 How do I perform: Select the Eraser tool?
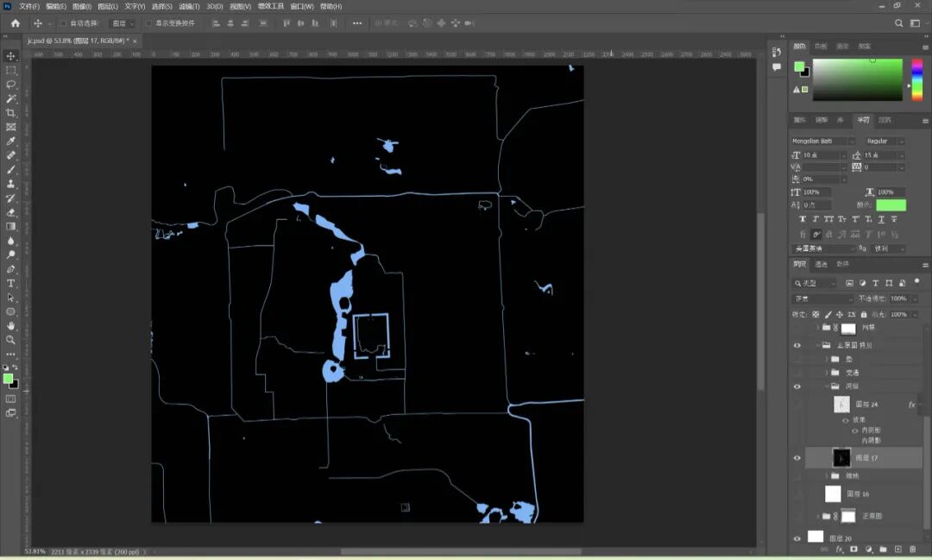10,212
